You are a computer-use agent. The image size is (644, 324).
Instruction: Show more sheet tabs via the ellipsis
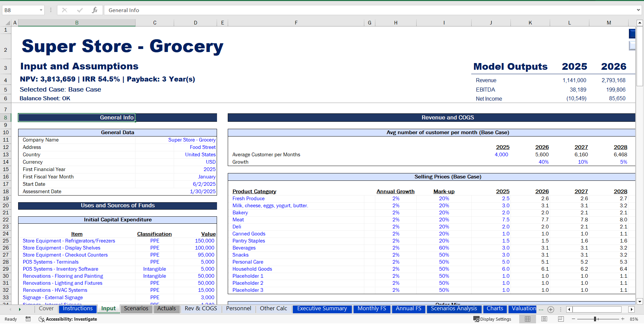click(x=541, y=309)
